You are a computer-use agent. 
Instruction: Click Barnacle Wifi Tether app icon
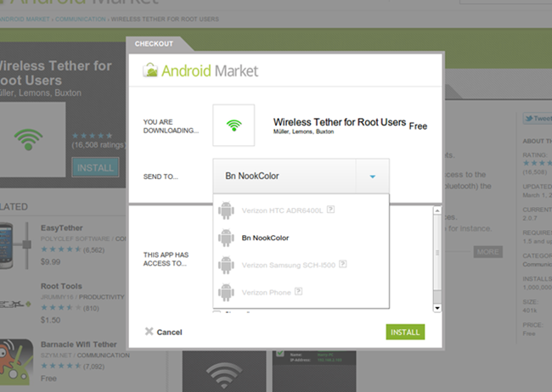tap(16, 362)
